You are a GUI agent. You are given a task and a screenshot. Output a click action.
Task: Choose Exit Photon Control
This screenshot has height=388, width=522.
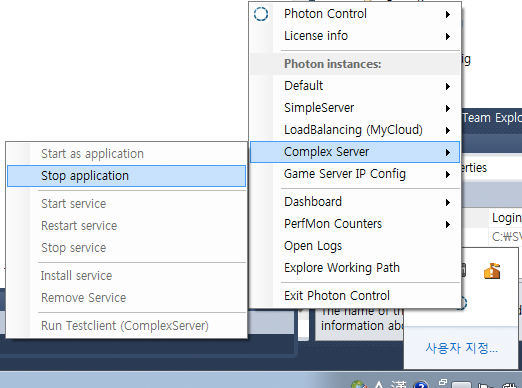pyautogui.click(x=355, y=296)
